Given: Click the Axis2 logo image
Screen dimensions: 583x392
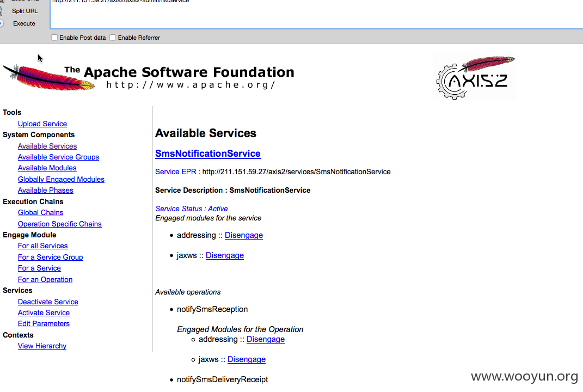Looking at the screenshot, I should tap(475, 78).
